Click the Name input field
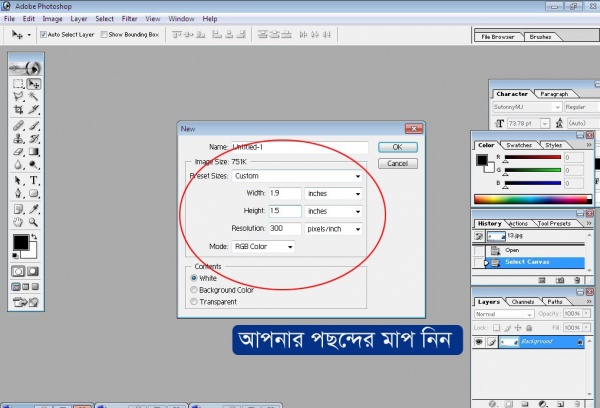Screen dimensions: 600x408 click(x=299, y=147)
